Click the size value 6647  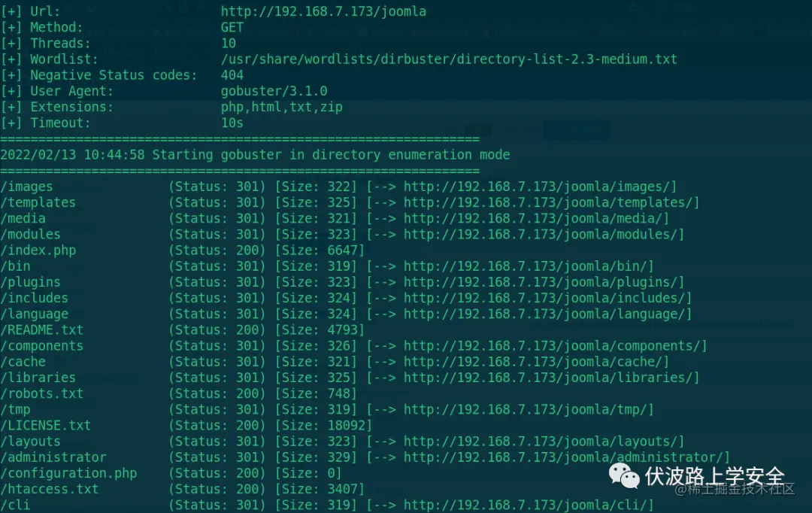(x=342, y=250)
